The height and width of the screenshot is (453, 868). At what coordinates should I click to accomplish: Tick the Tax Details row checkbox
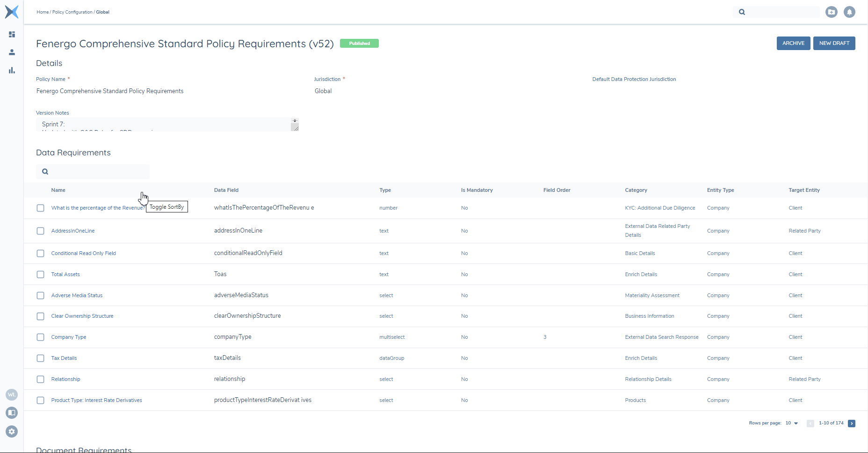[x=41, y=358]
